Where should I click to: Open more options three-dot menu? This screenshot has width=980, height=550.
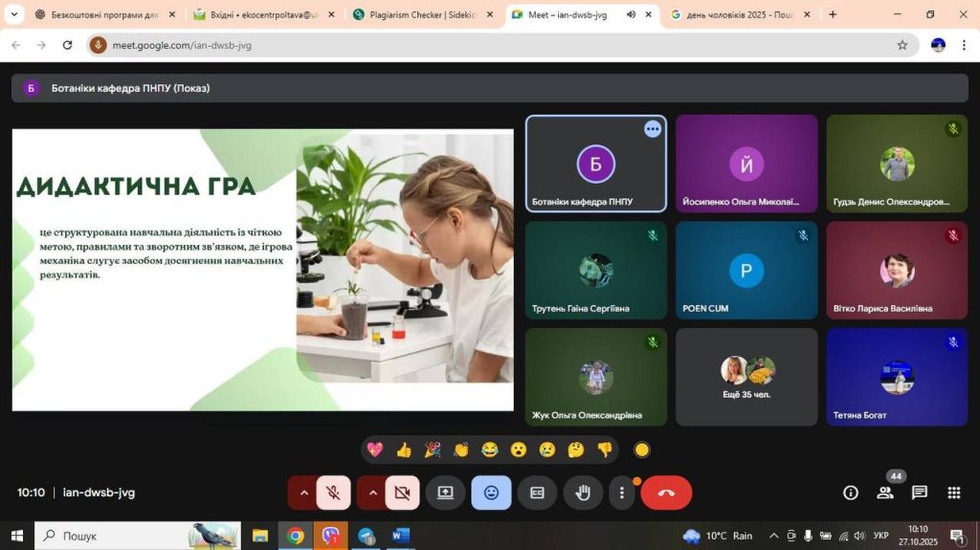tap(622, 493)
